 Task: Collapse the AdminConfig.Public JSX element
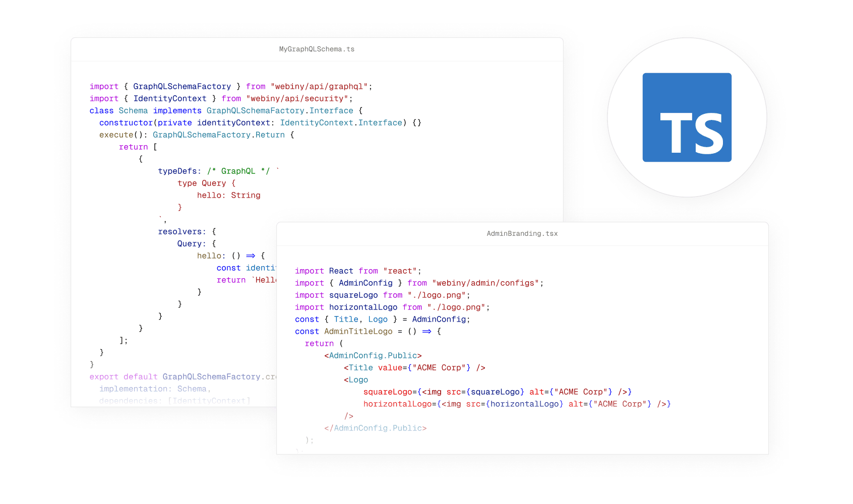373,355
